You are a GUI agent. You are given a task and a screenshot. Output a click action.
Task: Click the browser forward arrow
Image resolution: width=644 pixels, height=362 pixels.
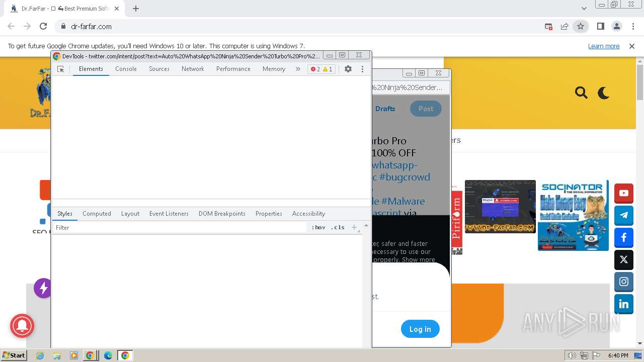pyautogui.click(x=27, y=27)
